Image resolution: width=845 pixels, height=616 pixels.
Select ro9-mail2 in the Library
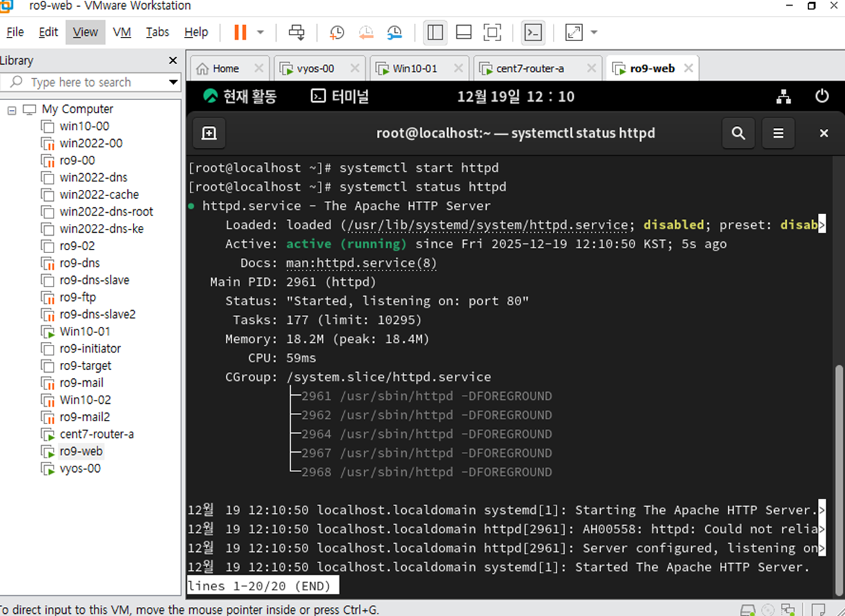pos(85,417)
